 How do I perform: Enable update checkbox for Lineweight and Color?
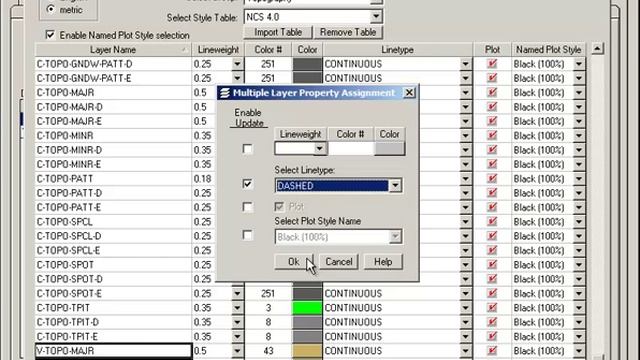click(247, 149)
